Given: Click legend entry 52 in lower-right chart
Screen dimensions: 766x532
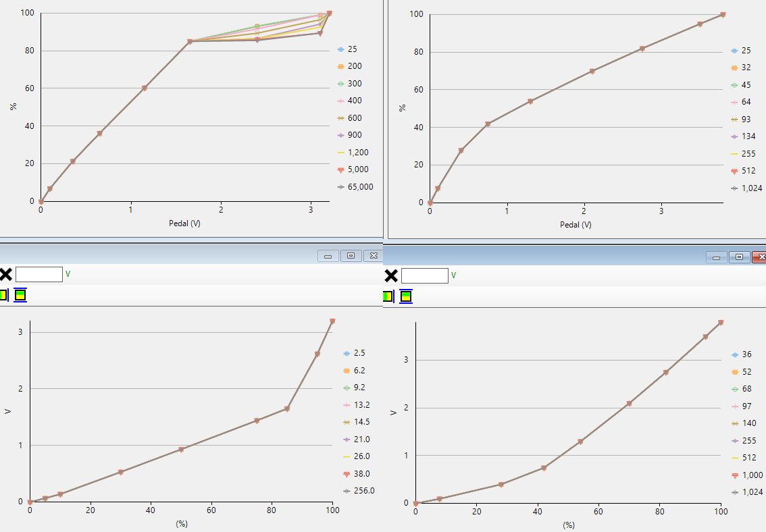Looking at the screenshot, I should [742, 372].
